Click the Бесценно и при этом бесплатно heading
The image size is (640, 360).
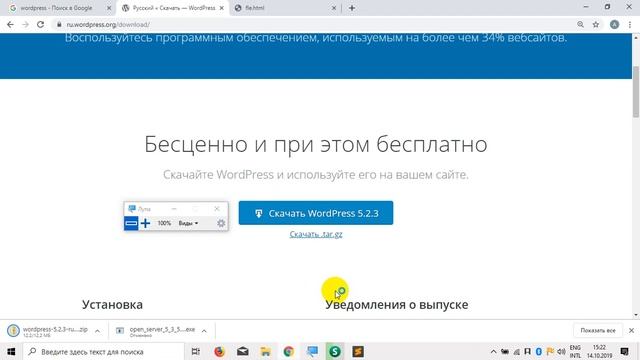(316, 144)
